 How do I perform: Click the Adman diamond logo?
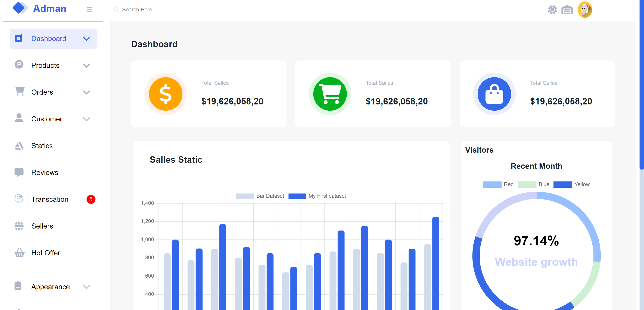pos(19,8)
